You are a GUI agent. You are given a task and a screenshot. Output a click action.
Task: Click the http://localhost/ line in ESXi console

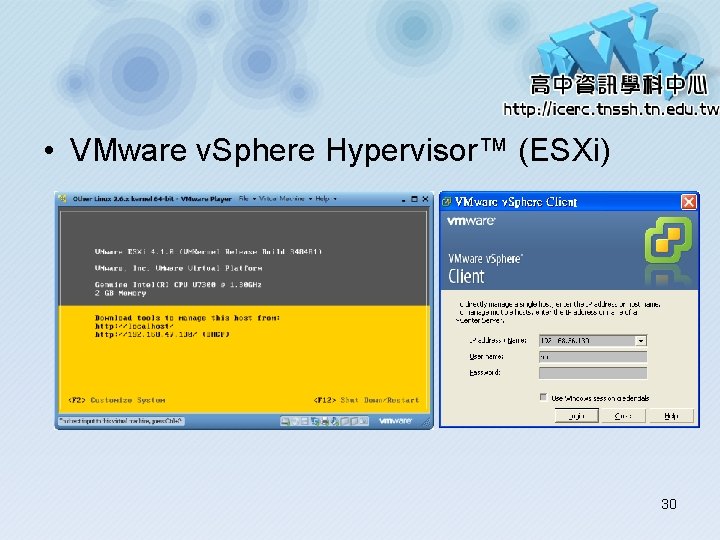click(x=134, y=326)
